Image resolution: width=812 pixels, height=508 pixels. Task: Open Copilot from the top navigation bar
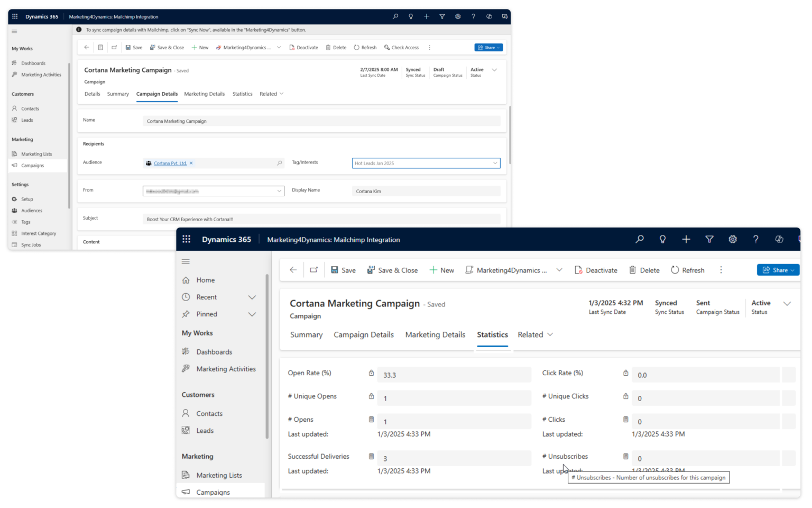[x=779, y=239]
